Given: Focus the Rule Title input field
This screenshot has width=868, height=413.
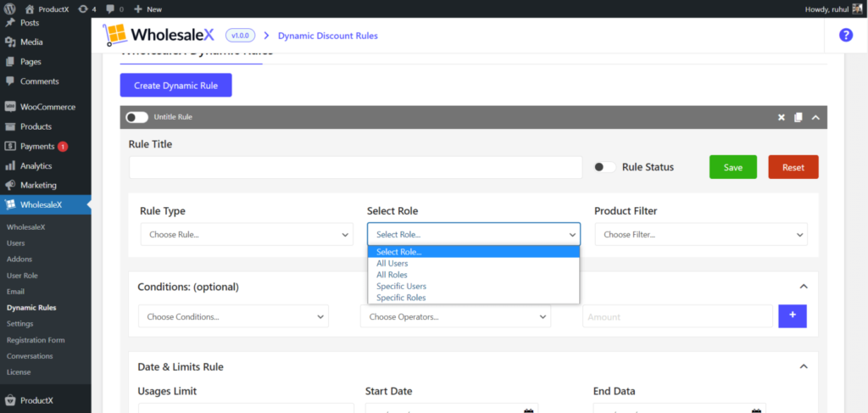Looking at the screenshot, I should [x=355, y=167].
